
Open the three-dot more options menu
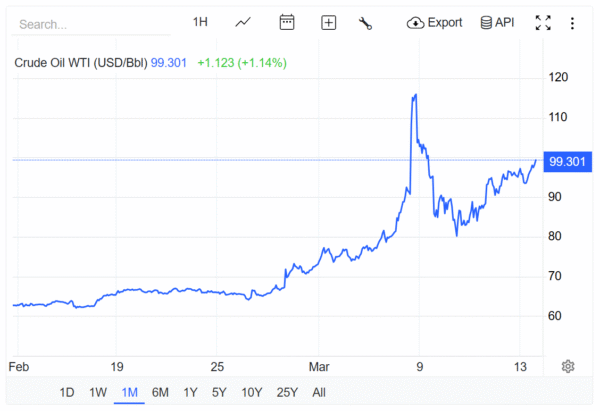click(571, 22)
